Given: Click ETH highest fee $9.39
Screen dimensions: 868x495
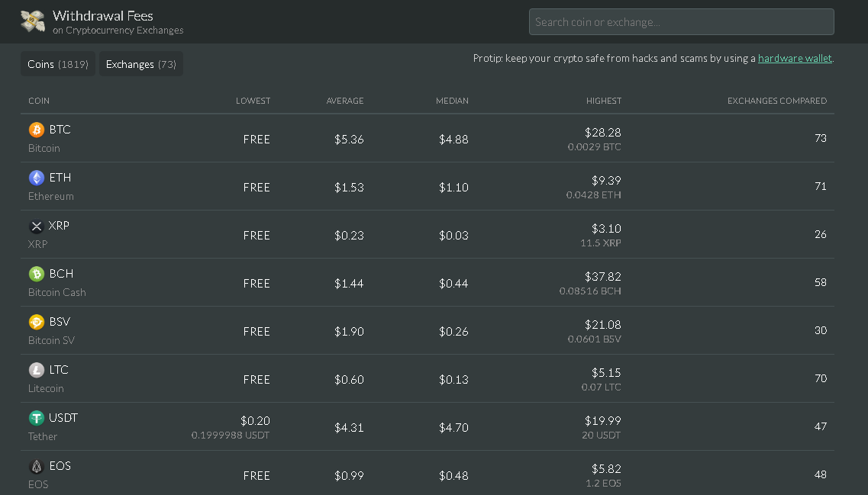Looking at the screenshot, I should coord(606,181).
